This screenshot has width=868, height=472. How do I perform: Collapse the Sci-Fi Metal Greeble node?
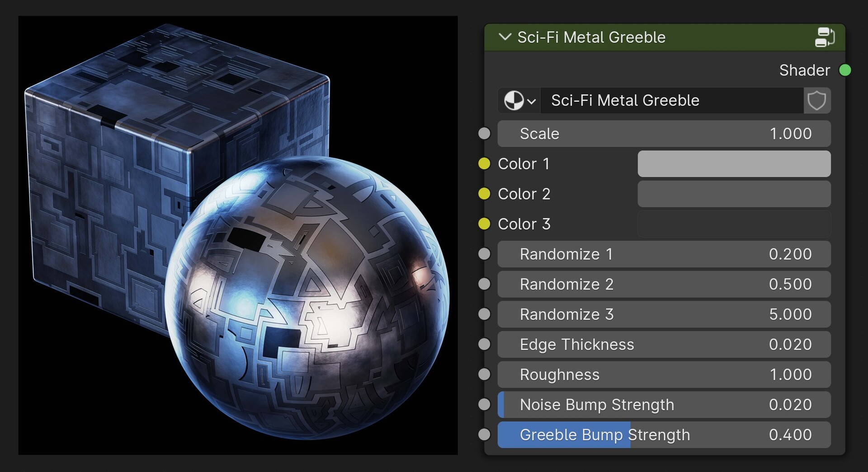pos(505,37)
